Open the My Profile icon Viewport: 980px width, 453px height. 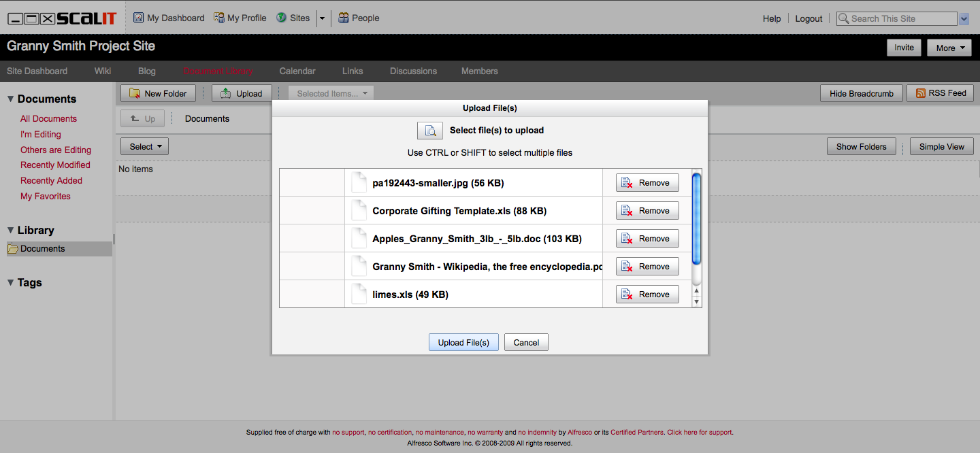[219, 18]
